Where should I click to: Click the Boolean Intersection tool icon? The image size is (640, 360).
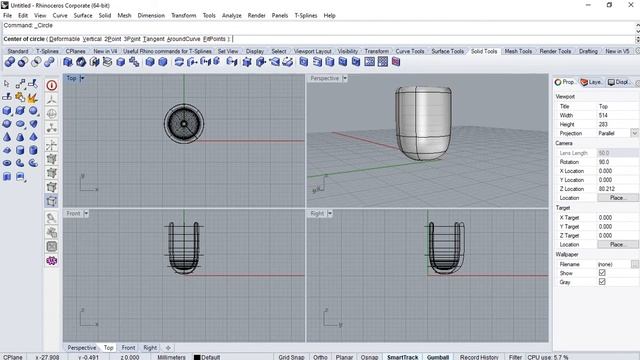[x=36, y=62]
